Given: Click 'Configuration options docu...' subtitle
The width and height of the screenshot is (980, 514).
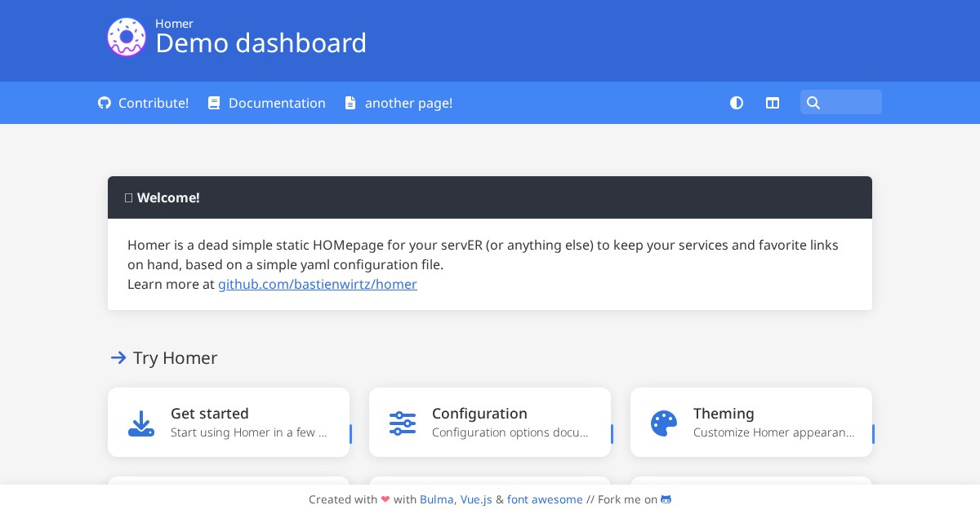Looking at the screenshot, I should pos(510,432).
